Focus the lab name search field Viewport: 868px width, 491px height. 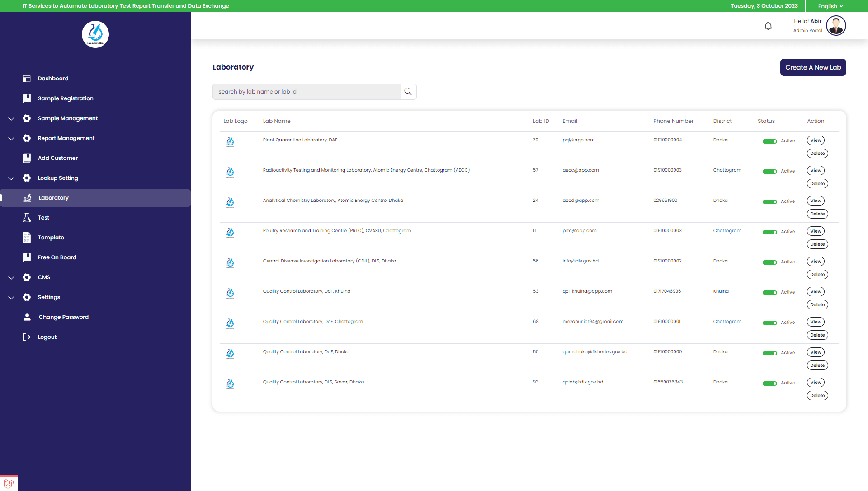(x=307, y=92)
